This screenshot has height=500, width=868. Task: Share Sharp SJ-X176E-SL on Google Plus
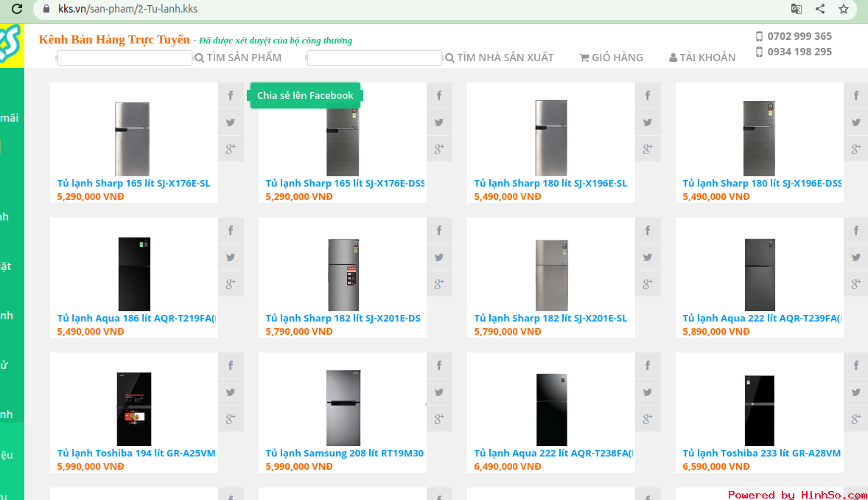point(231,148)
